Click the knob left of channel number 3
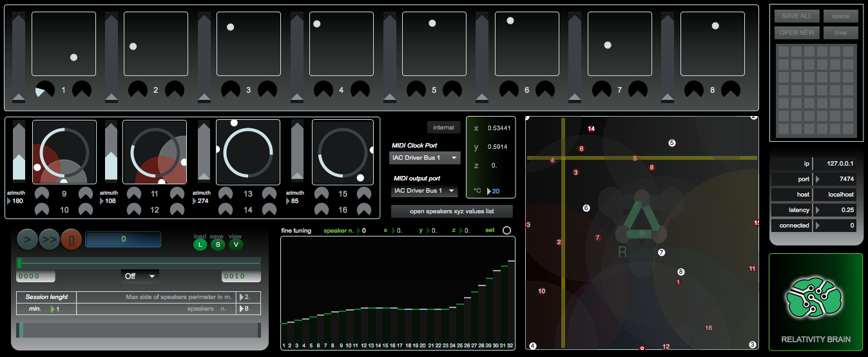Screen dimensions: 868x357 (x=231, y=90)
